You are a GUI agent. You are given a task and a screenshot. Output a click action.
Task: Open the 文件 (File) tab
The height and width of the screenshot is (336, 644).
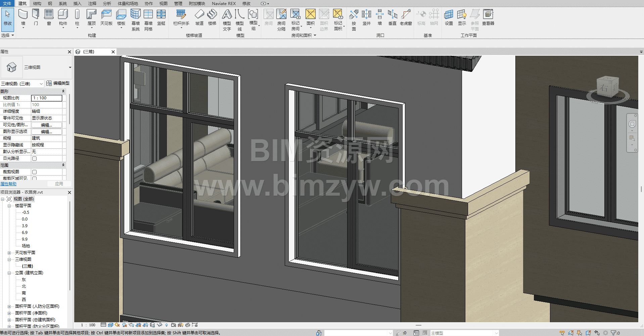point(7,3)
